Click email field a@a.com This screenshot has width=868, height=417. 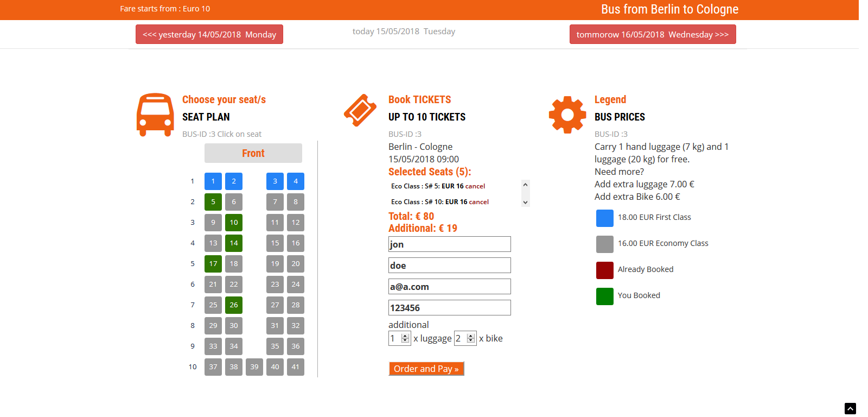(x=450, y=287)
